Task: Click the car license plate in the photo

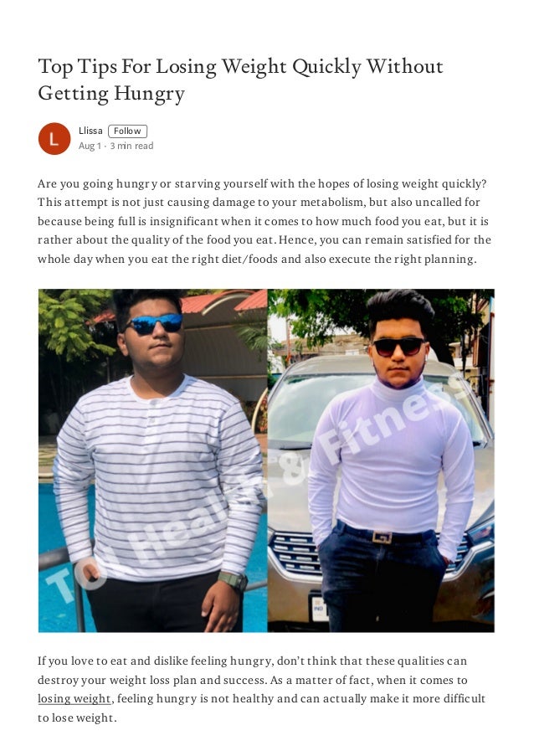Action: pyautogui.click(x=319, y=609)
